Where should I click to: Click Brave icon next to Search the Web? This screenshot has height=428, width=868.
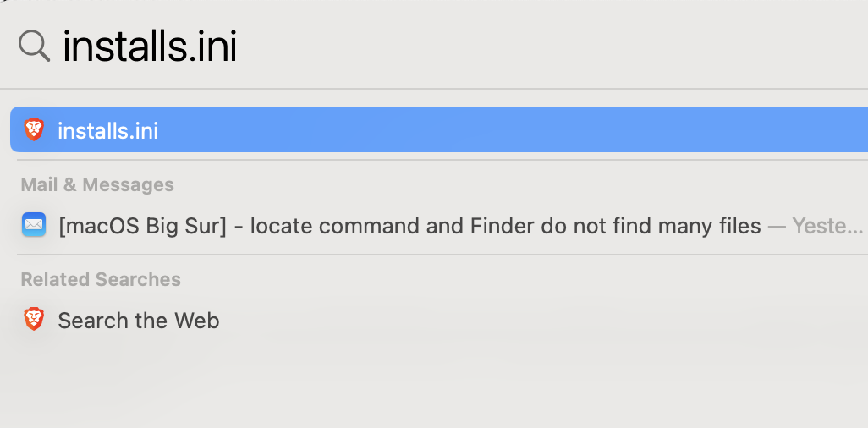34,320
